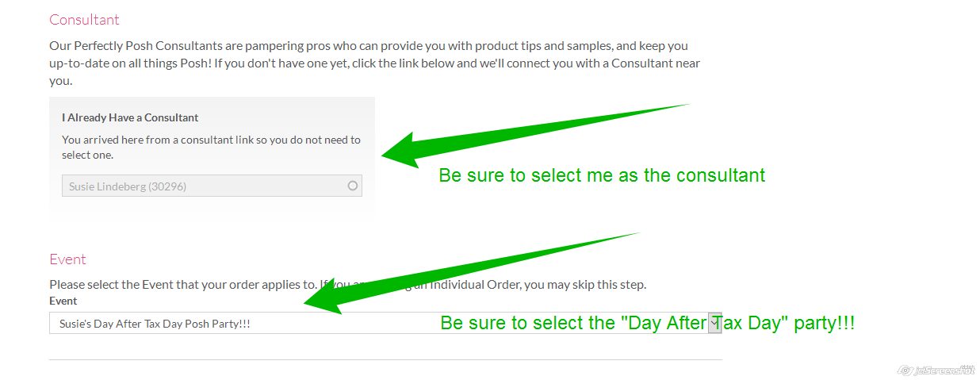This screenshot has width=980, height=380.
Task: Click the pink Consultant section heading
Action: click(x=84, y=20)
